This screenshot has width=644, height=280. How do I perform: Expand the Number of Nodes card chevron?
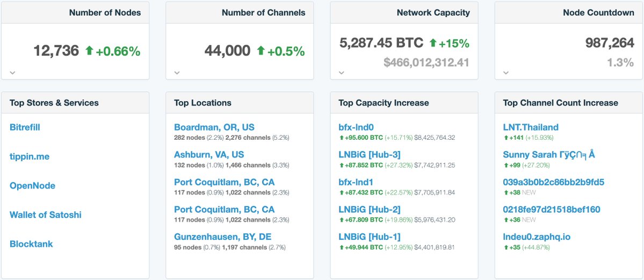point(12,72)
